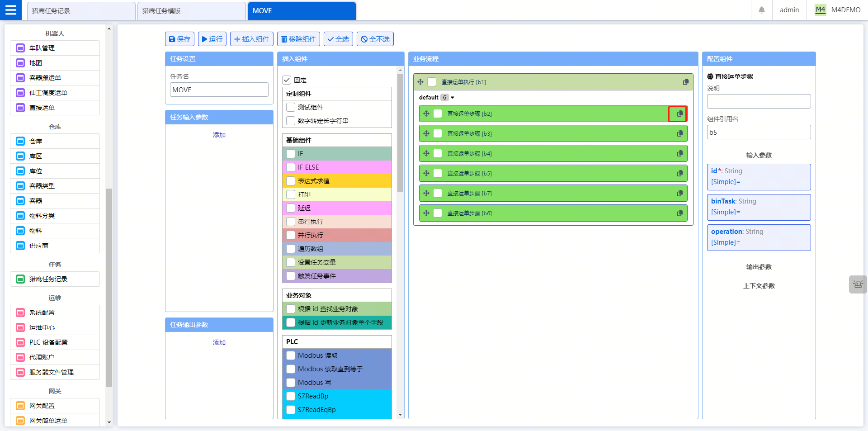868x431 pixels.
Task: Switch to 猎鹰任务模版 tab
Action: [192, 11]
